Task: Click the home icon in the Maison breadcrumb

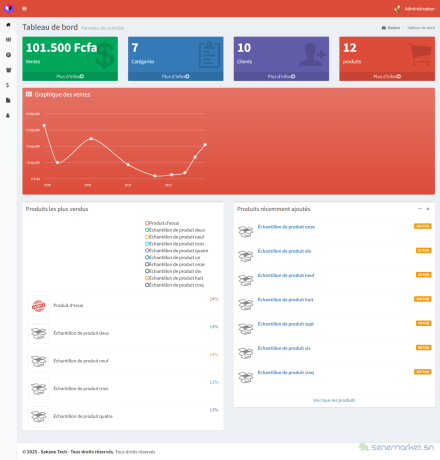Action: tap(384, 28)
